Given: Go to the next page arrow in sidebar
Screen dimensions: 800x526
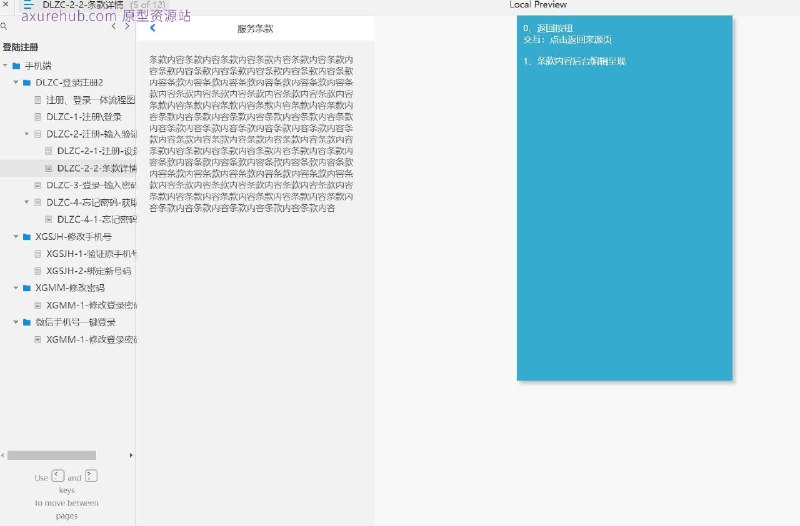Looking at the screenshot, I should [127, 26].
